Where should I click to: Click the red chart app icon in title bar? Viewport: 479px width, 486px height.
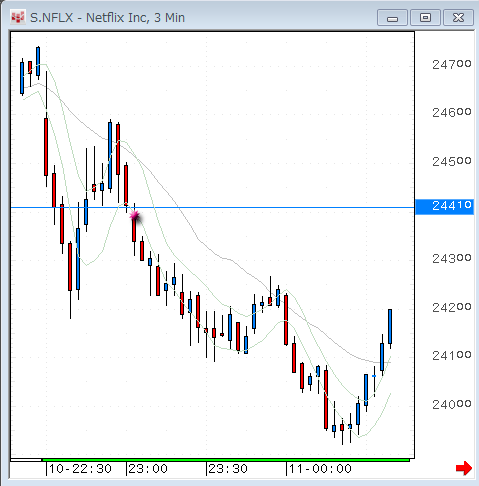click(18, 17)
